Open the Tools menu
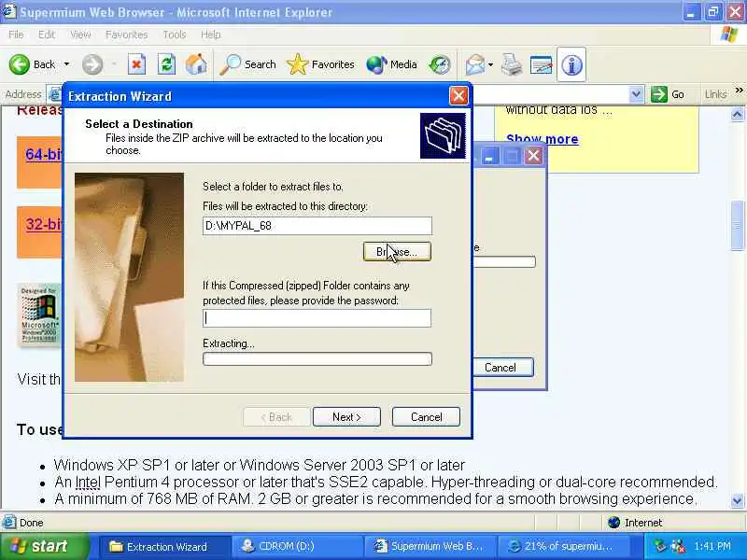The image size is (747, 560). (175, 35)
